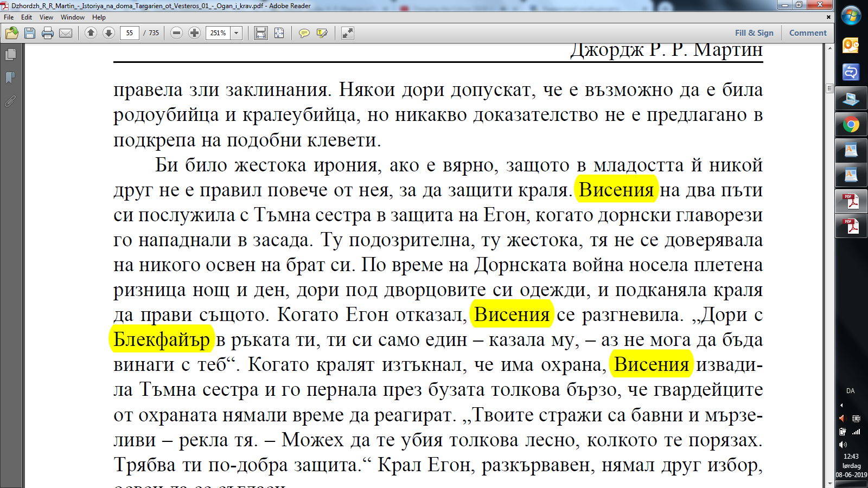Open the zoom level dropdown arrow
The image size is (868, 488).
point(236,33)
